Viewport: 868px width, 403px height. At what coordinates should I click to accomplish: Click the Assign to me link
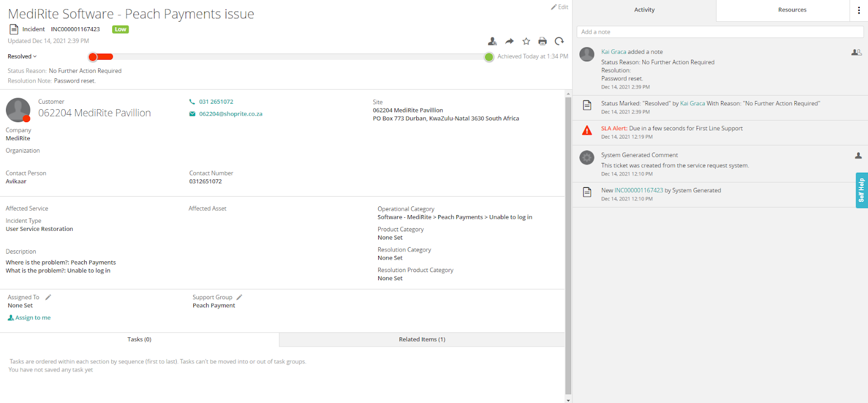[x=29, y=318]
